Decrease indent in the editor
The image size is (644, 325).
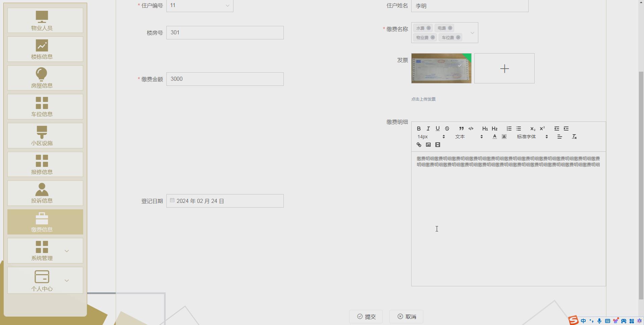click(x=556, y=129)
